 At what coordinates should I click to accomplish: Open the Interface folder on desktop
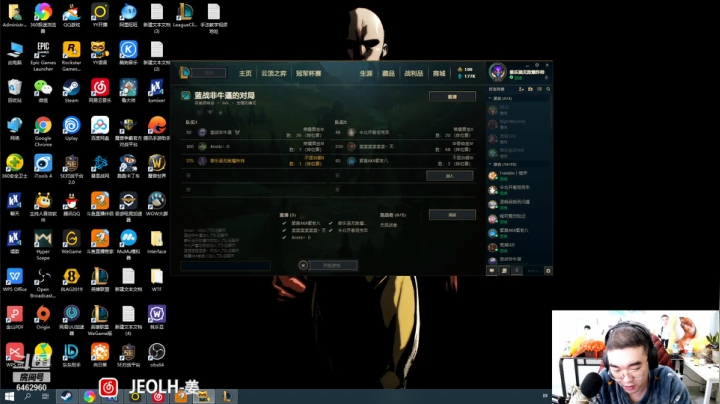click(157, 241)
